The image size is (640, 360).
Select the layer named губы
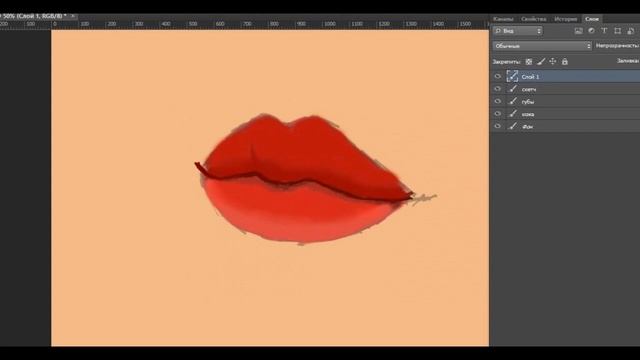pyautogui.click(x=528, y=102)
